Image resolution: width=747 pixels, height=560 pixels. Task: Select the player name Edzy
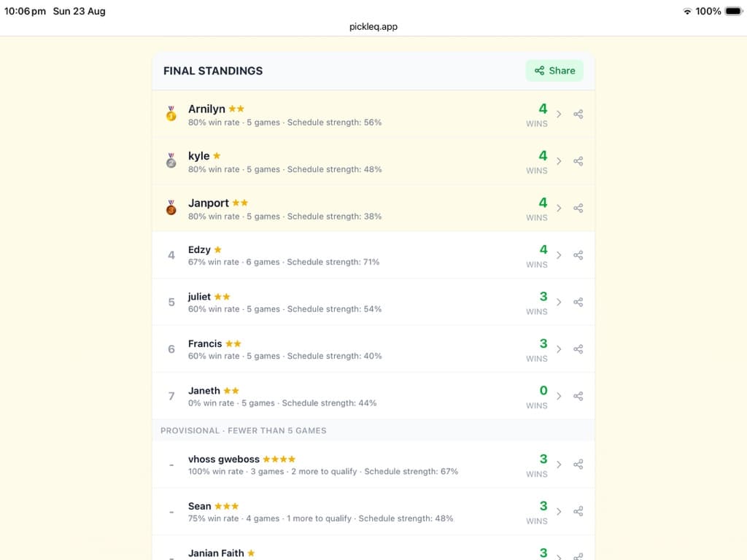[199, 250]
